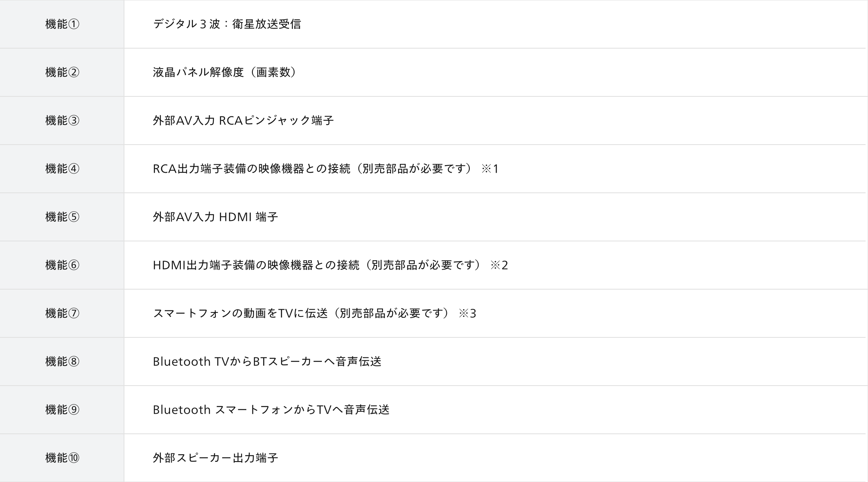Click the 機能⑦ label cell
The width and height of the screenshot is (868, 482).
pyautogui.click(x=62, y=313)
